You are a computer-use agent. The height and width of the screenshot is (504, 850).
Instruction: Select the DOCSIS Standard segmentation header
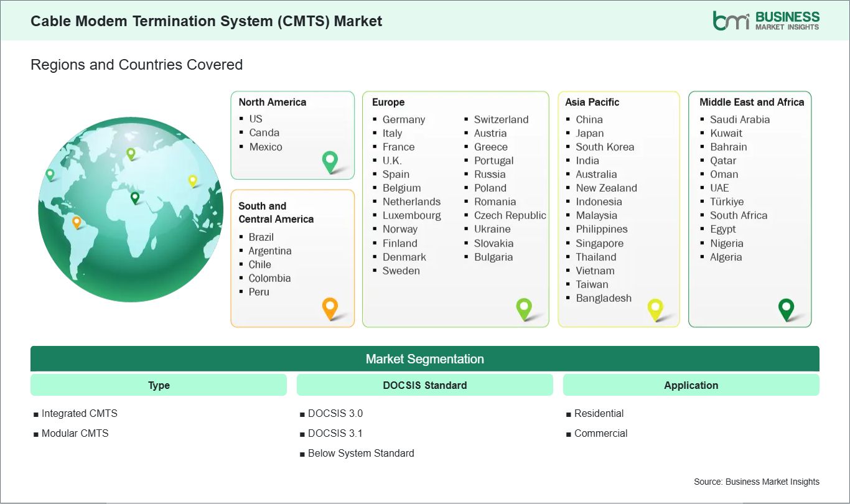[x=424, y=385]
